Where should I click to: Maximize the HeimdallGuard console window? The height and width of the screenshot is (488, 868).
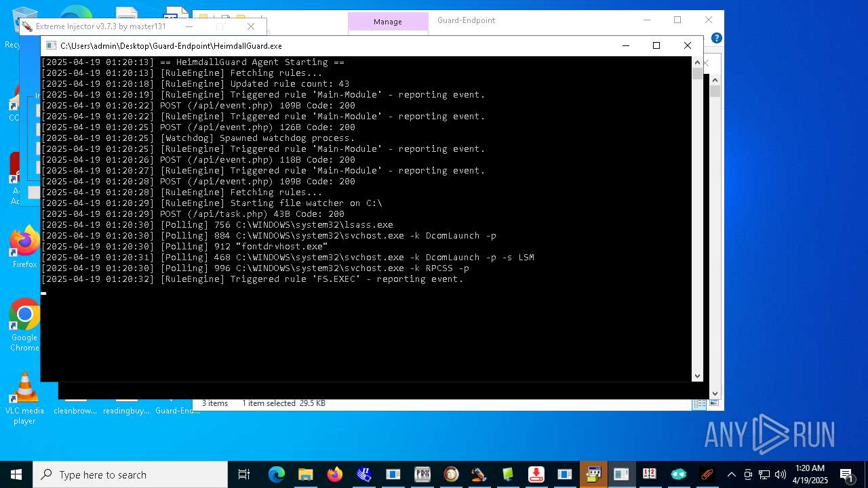point(656,45)
